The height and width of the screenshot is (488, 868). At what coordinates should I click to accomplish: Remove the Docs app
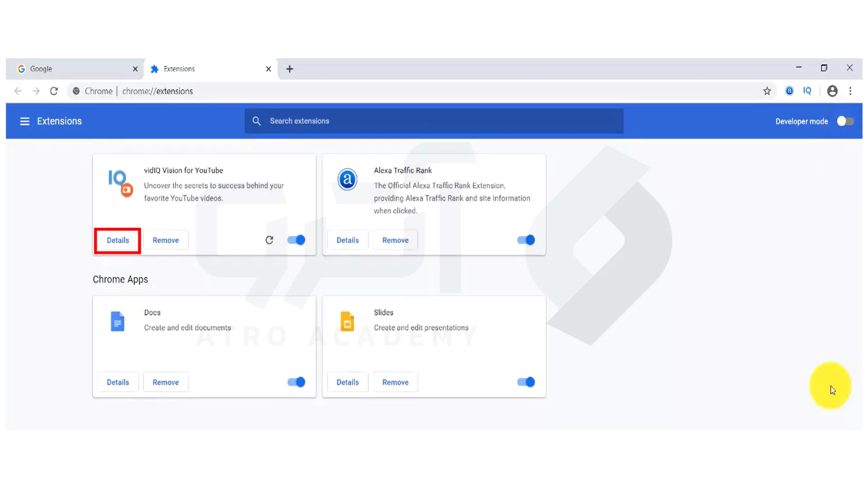165,382
